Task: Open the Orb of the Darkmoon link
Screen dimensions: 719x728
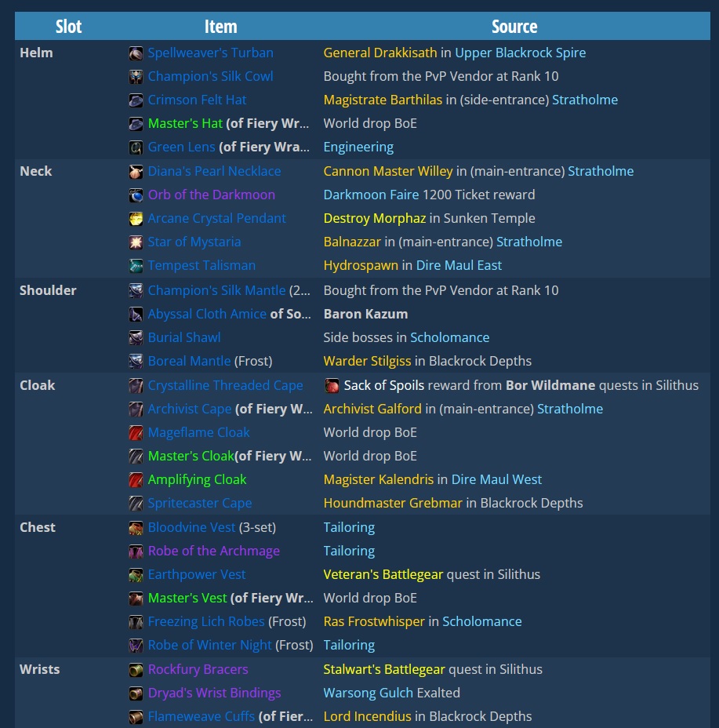Action: pos(211,195)
